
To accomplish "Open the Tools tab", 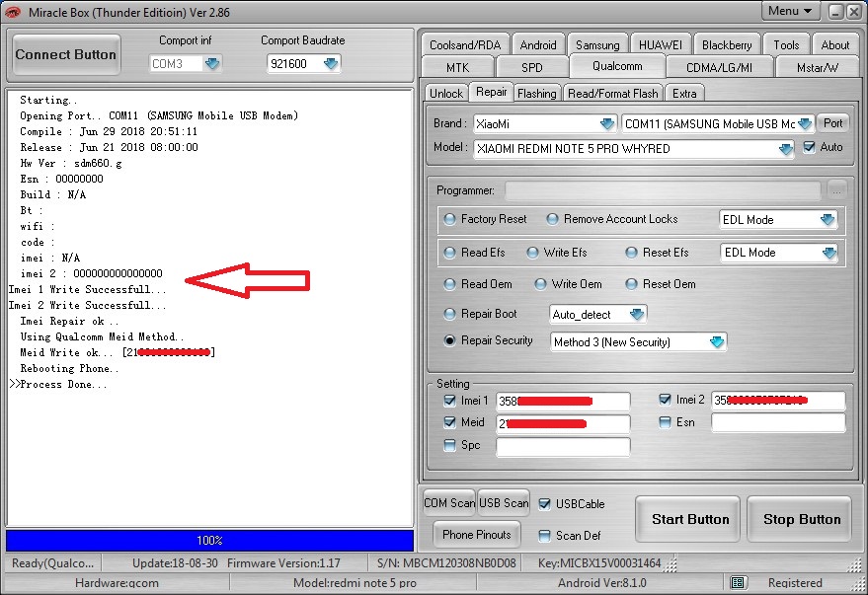I will tap(786, 44).
